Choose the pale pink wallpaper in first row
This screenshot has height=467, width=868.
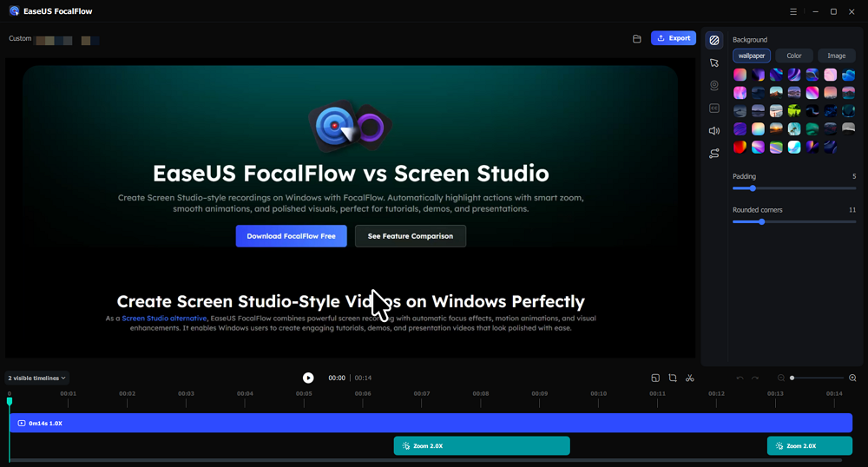point(830,75)
